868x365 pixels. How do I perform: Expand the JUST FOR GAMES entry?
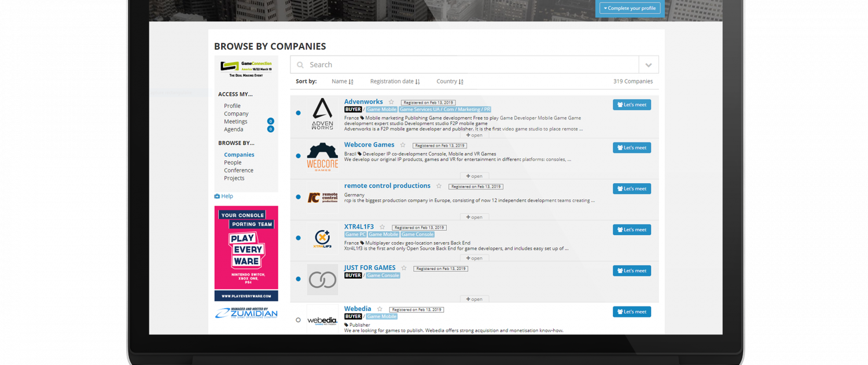point(475,300)
